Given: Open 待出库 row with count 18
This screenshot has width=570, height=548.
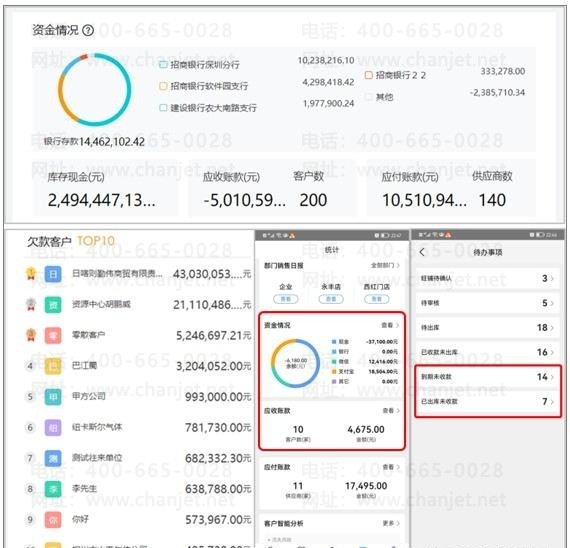Looking at the screenshot, I should click(487, 328).
